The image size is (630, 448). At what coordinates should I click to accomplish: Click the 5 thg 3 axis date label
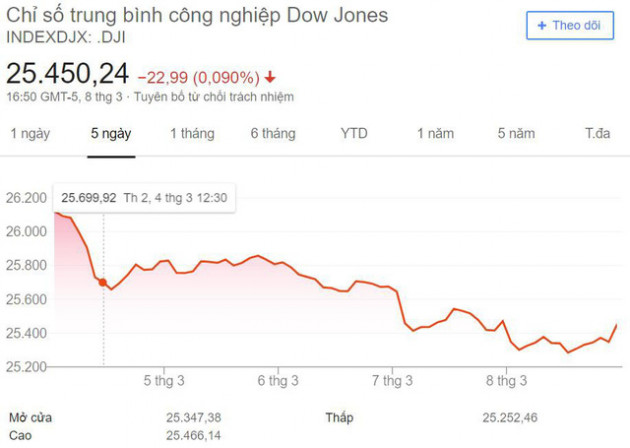tap(164, 380)
